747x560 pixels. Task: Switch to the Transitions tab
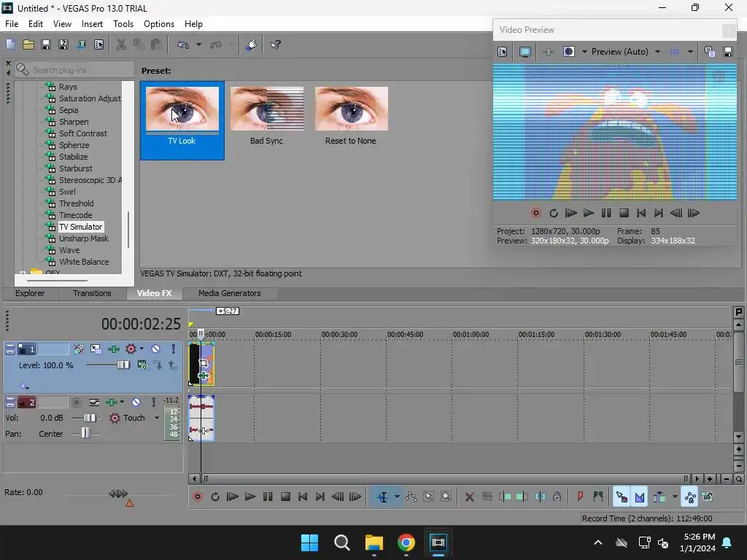pos(92,293)
